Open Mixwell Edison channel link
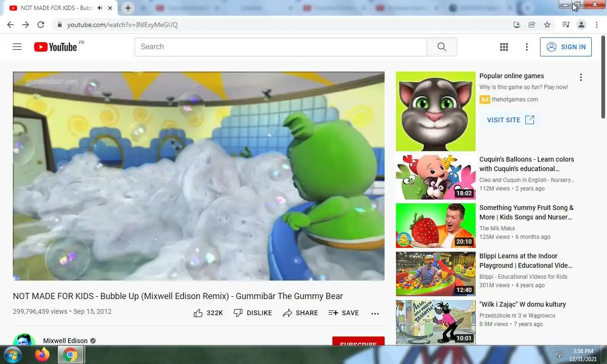The height and width of the screenshot is (364, 607). tap(65, 341)
